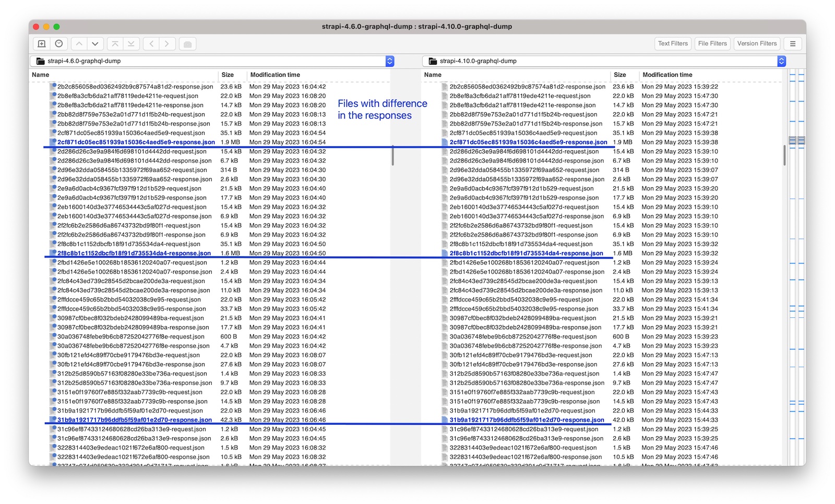Open the Text Filters button
Viewport: 835px width, 504px height.
(x=673, y=44)
